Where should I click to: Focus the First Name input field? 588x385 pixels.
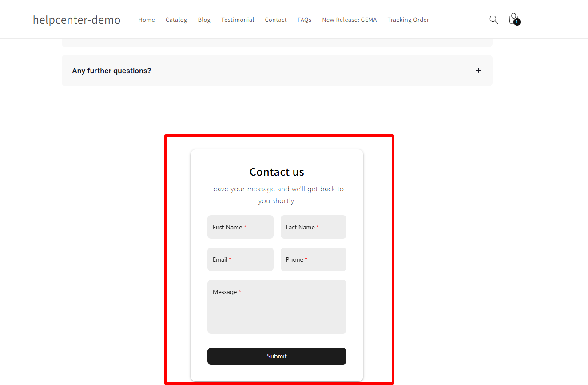click(x=240, y=227)
